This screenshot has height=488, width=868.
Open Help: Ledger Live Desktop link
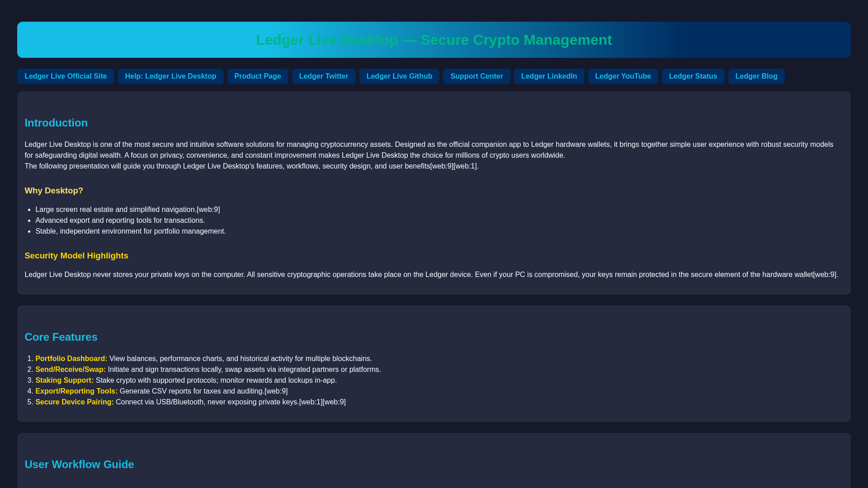170,76
